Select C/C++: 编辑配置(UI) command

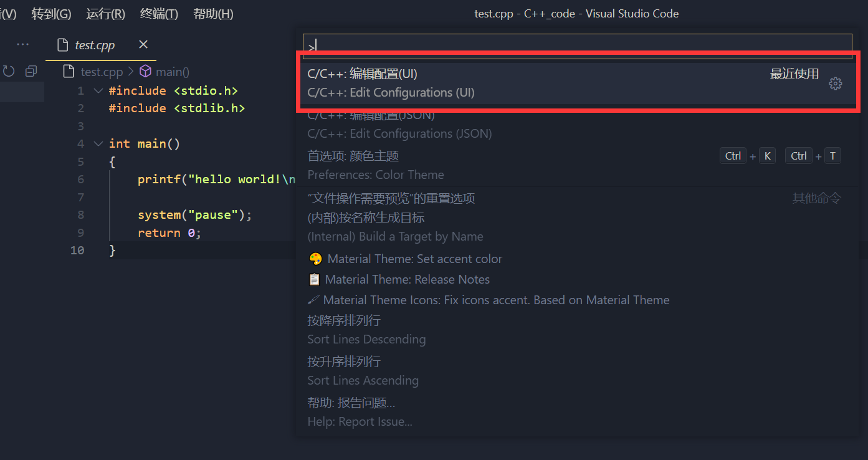point(577,83)
